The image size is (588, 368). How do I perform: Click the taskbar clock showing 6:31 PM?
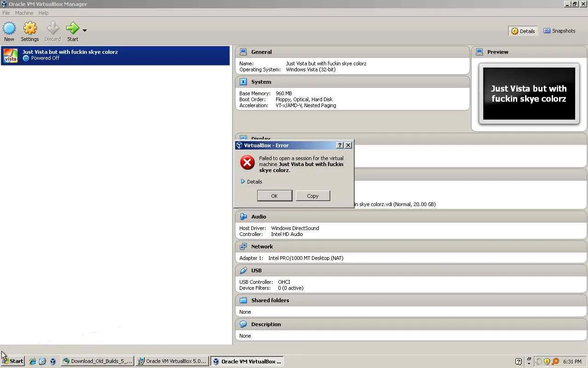click(x=572, y=362)
